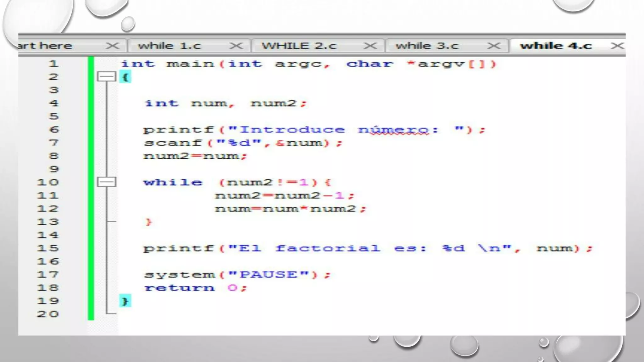The image size is (644, 362).
Task: Activate the while 4.c tab
Action: [x=556, y=46]
